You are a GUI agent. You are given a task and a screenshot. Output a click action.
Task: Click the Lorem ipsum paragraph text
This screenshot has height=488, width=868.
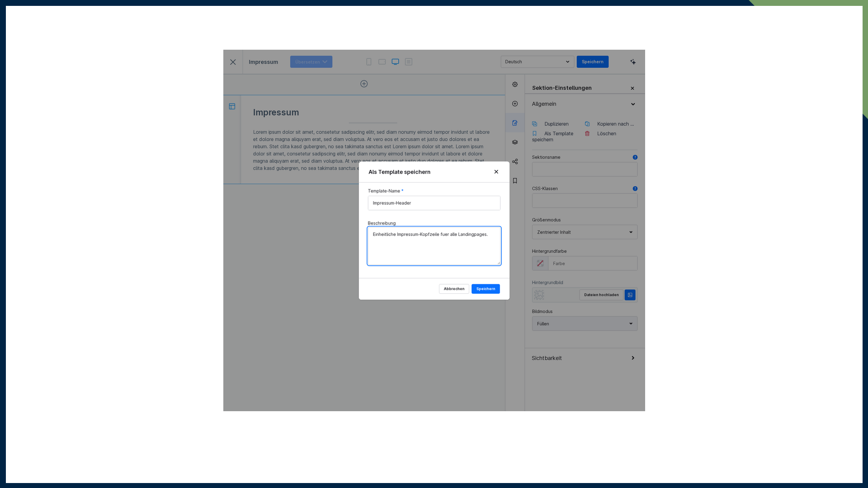click(x=371, y=150)
